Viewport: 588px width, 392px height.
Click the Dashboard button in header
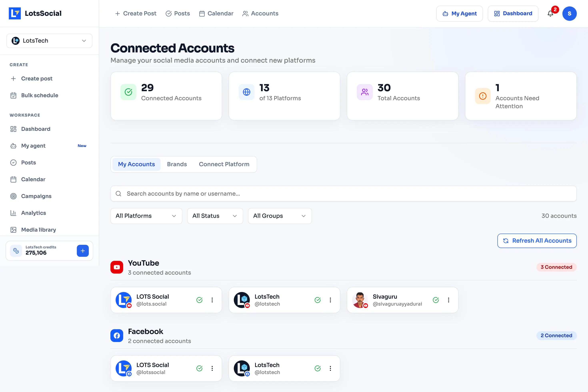pos(513,14)
